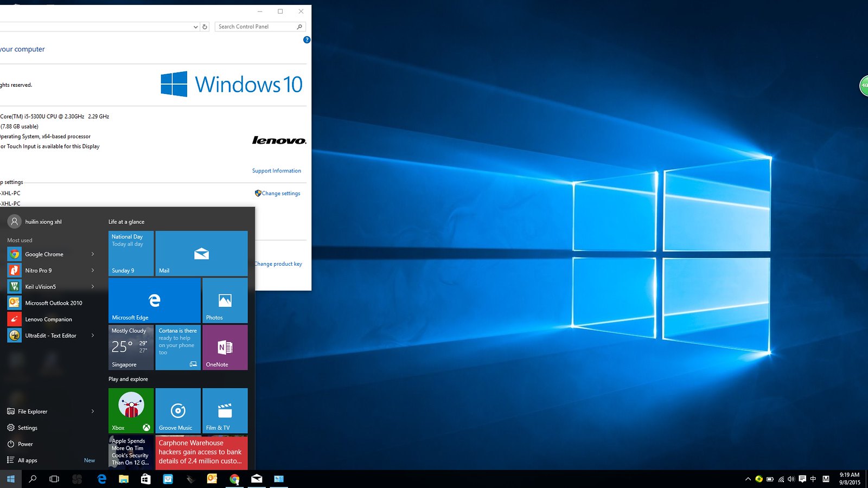Expand the Google Chrome jump list arrow

[x=93, y=254]
